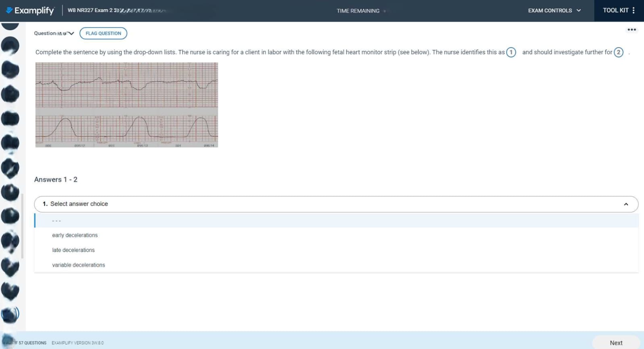The width and height of the screenshot is (644, 349).
Task: Select the blank '- - -' list option
Action: coord(56,221)
